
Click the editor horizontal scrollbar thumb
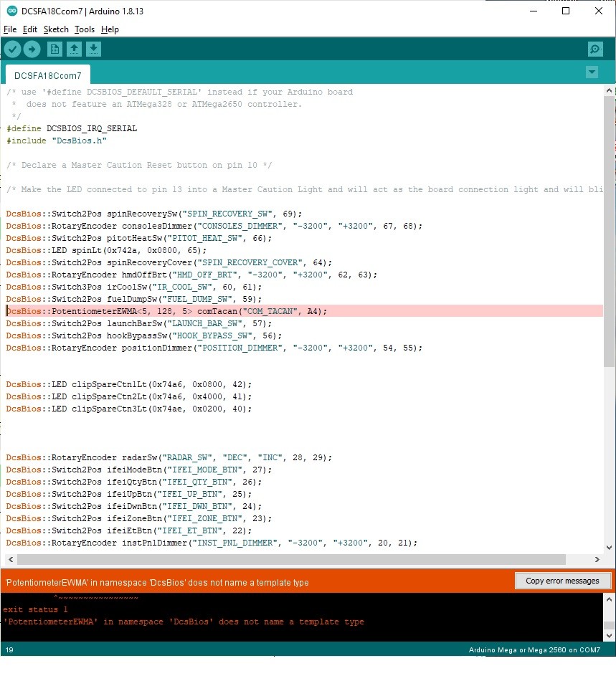(291, 559)
